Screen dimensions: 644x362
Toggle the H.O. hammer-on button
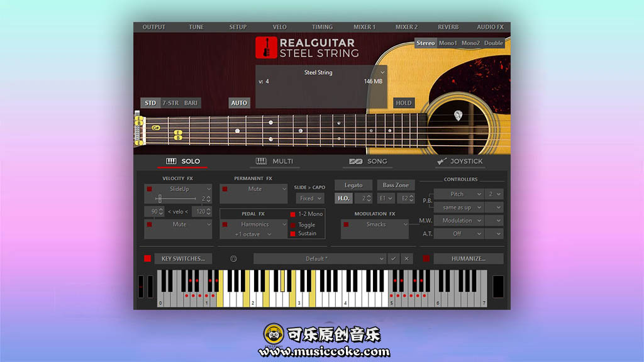click(x=344, y=198)
